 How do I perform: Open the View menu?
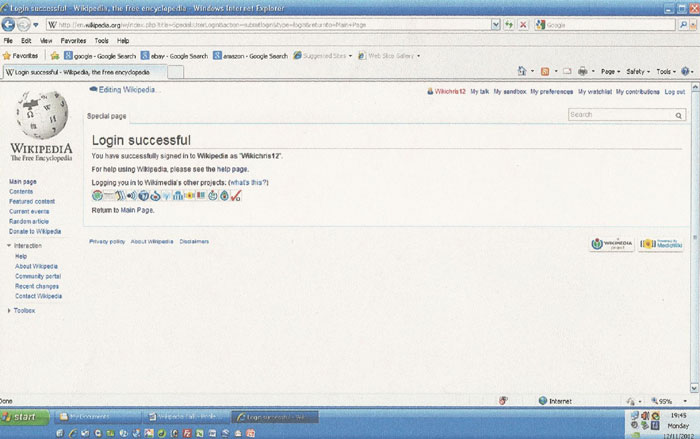click(46, 41)
